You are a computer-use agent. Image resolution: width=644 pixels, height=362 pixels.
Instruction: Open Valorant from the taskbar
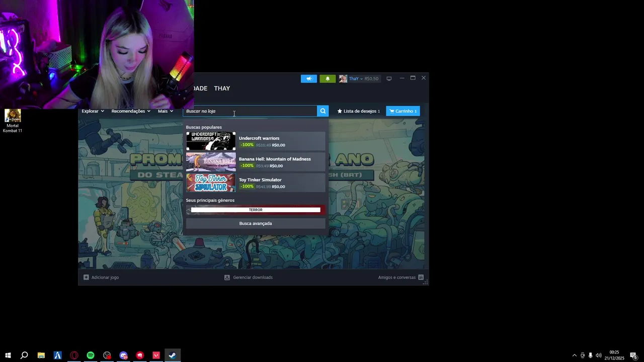pos(156,355)
